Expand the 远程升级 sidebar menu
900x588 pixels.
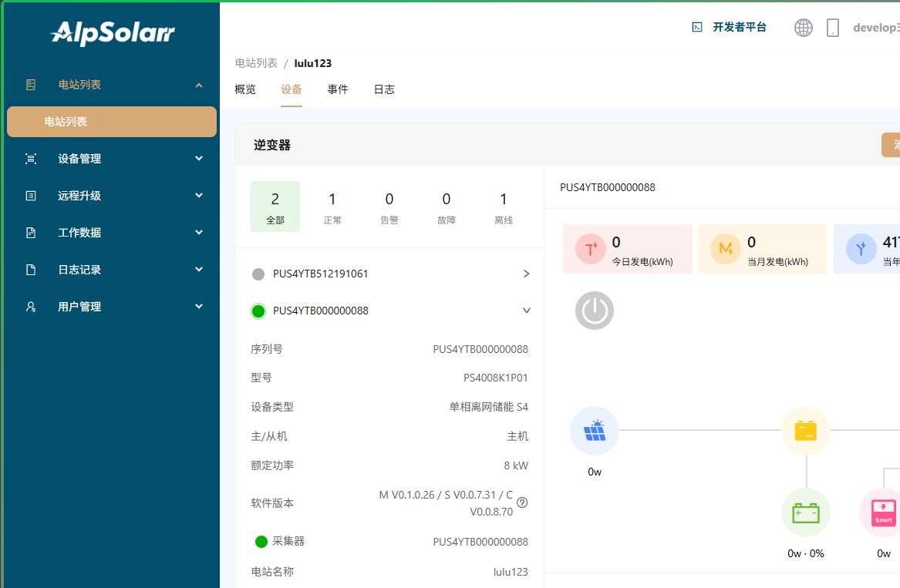pyautogui.click(x=112, y=196)
